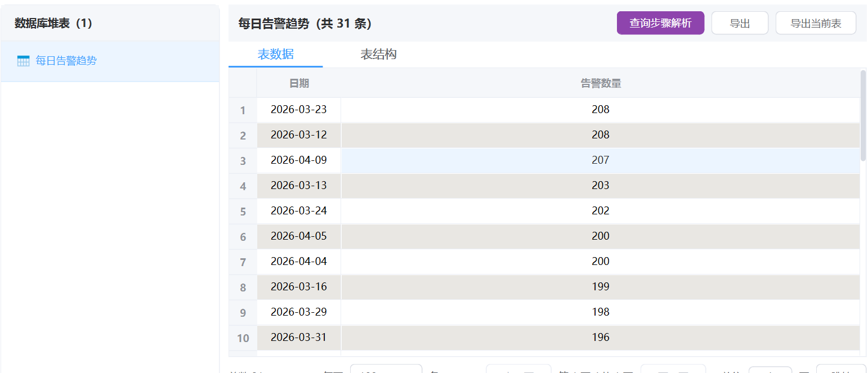Open 查询步骤解析 query analysis

[x=660, y=23]
